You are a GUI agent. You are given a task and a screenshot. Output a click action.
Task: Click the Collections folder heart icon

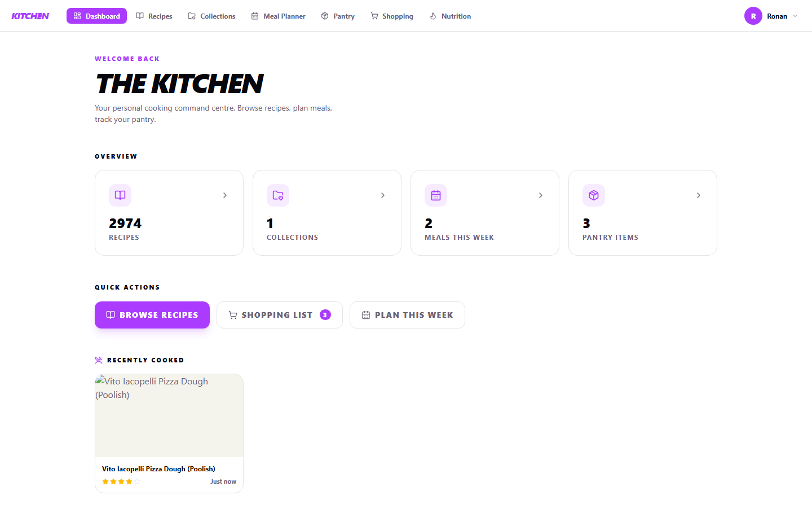coord(278,195)
